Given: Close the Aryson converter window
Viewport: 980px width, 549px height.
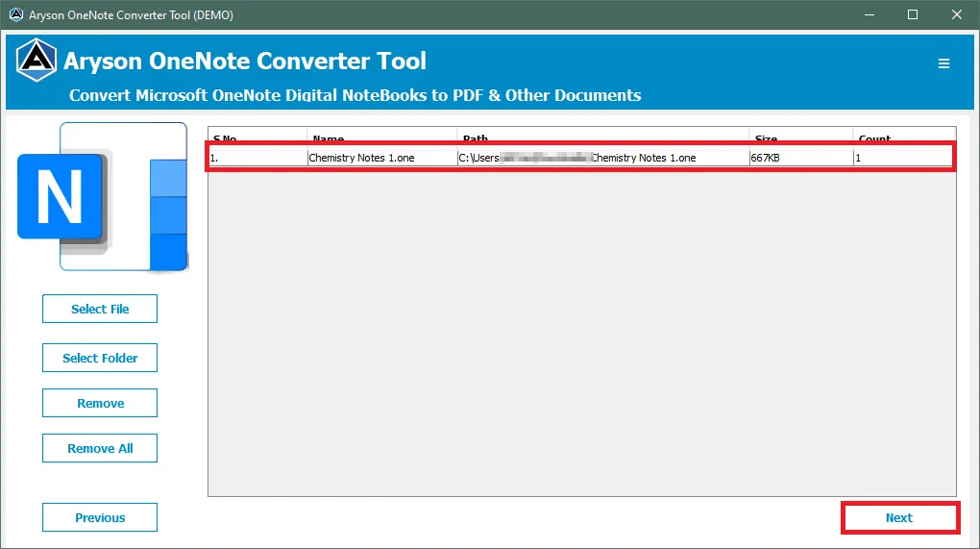Looking at the screenshot, I should click(x=957, y=14).
